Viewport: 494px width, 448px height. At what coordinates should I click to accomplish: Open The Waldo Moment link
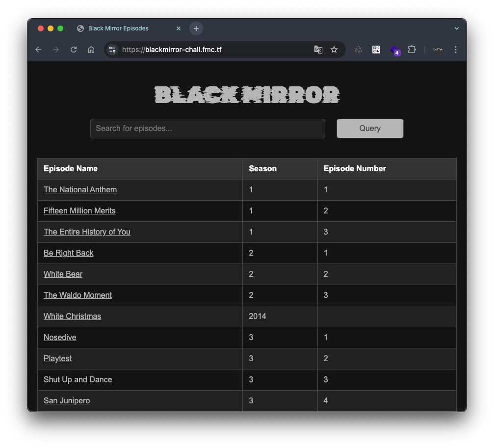(x=78, y=295)
